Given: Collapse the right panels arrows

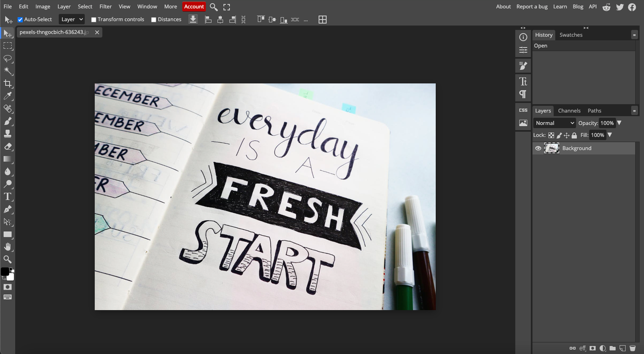Looking at the screenshot, I should point(586,28).
